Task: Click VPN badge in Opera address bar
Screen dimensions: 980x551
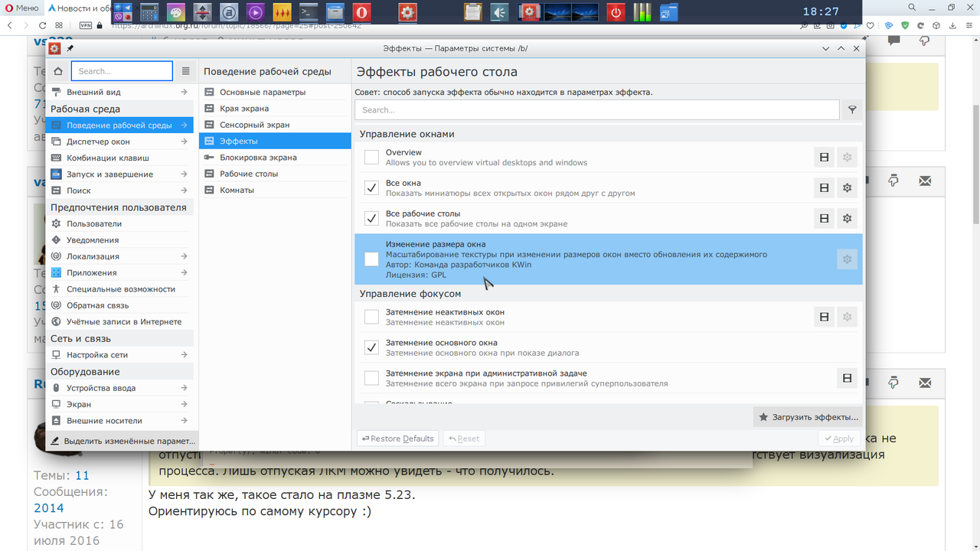Action: tap(86, 25)
